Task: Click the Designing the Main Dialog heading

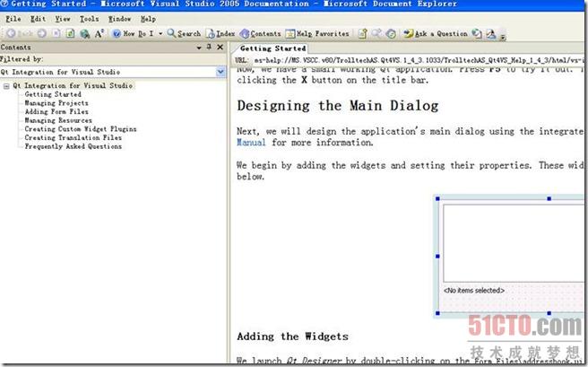Action: click(338, 106)
